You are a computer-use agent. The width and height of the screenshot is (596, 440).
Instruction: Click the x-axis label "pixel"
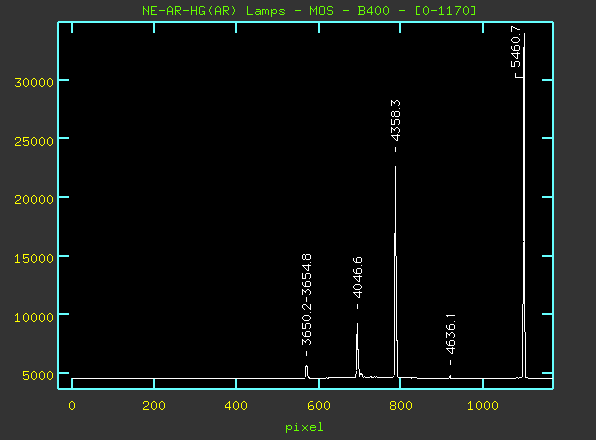[x=304, y=427]
